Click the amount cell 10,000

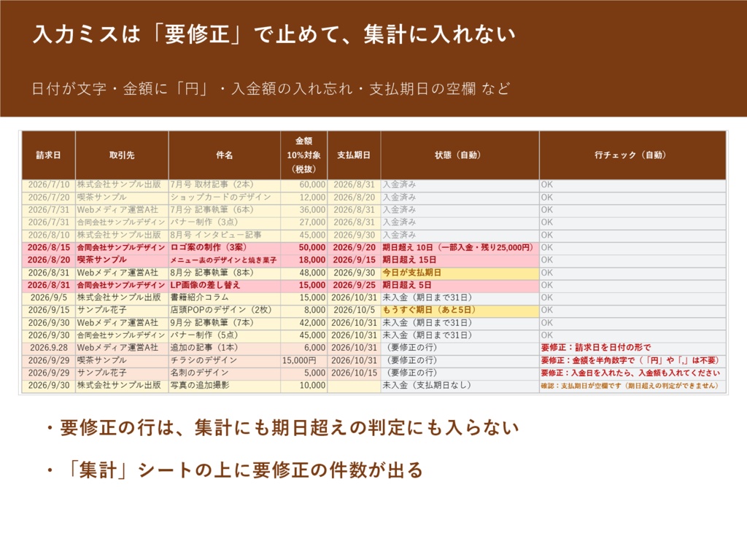click(304, 385)
